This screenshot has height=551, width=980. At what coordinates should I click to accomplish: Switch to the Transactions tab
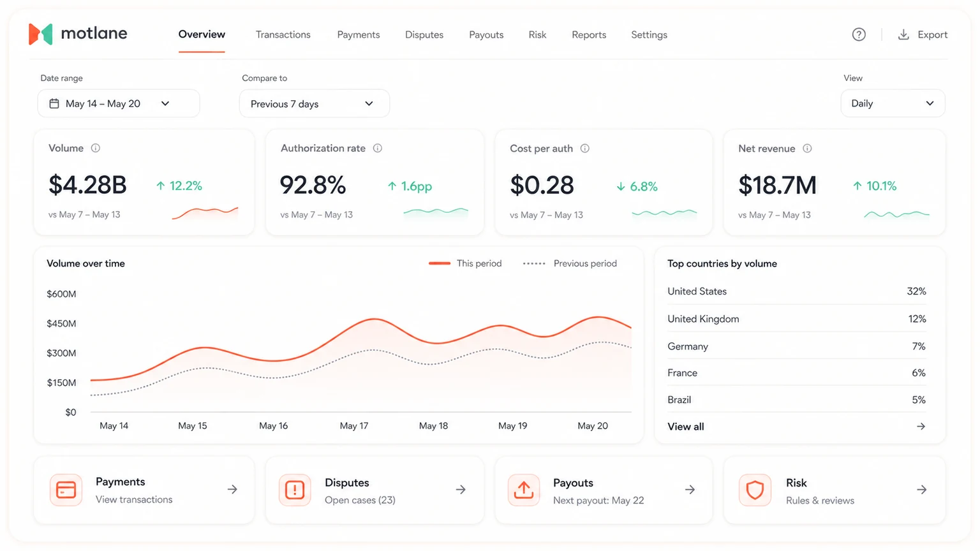click(x=283, y=34)
